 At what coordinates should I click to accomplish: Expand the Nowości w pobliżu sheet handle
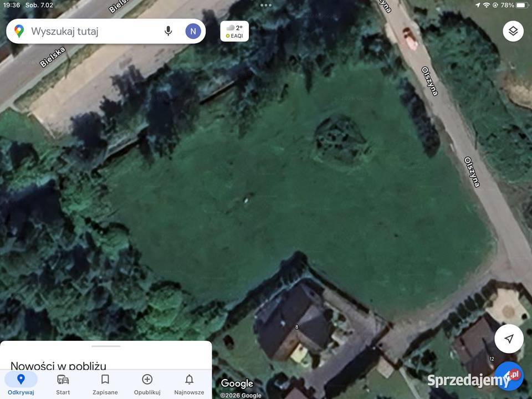pos(106,346)
